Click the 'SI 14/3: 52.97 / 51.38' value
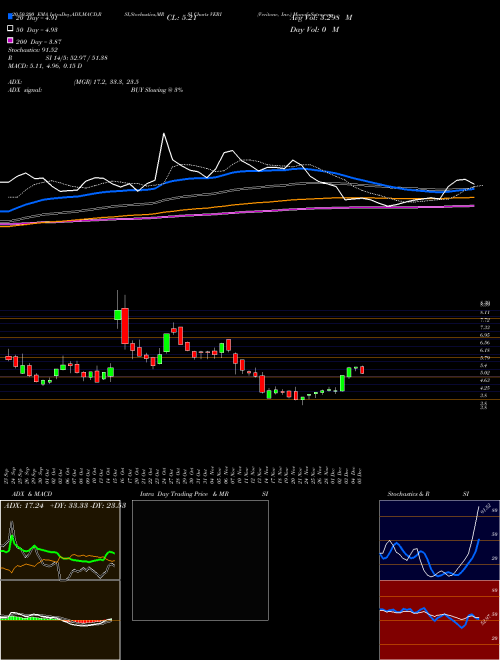Screen dimensions: 500x660 (76, 58)
